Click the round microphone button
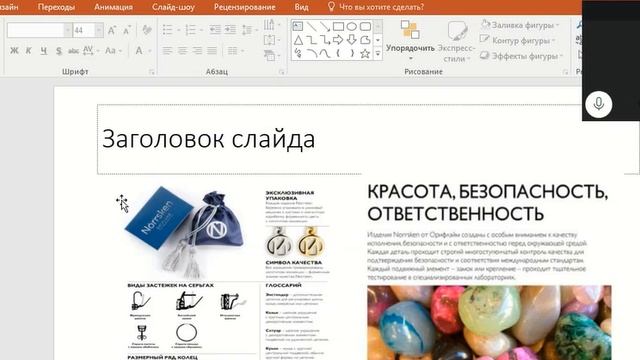 (598, 104)
